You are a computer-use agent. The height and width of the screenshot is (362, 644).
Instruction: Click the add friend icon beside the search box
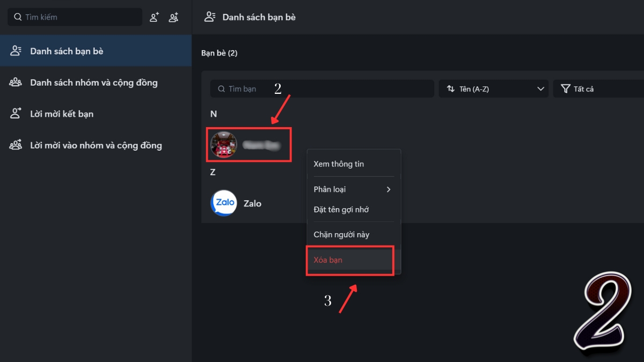point(154,17)
